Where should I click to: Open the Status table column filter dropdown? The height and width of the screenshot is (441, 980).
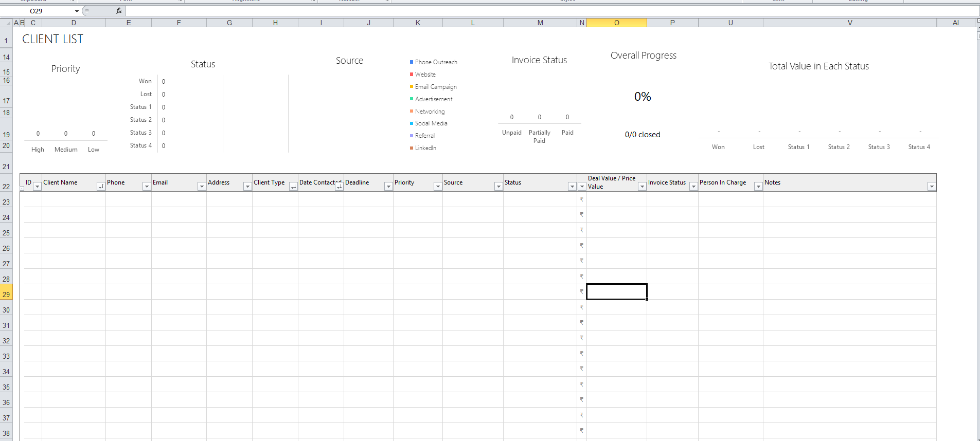tap(572, 187)
